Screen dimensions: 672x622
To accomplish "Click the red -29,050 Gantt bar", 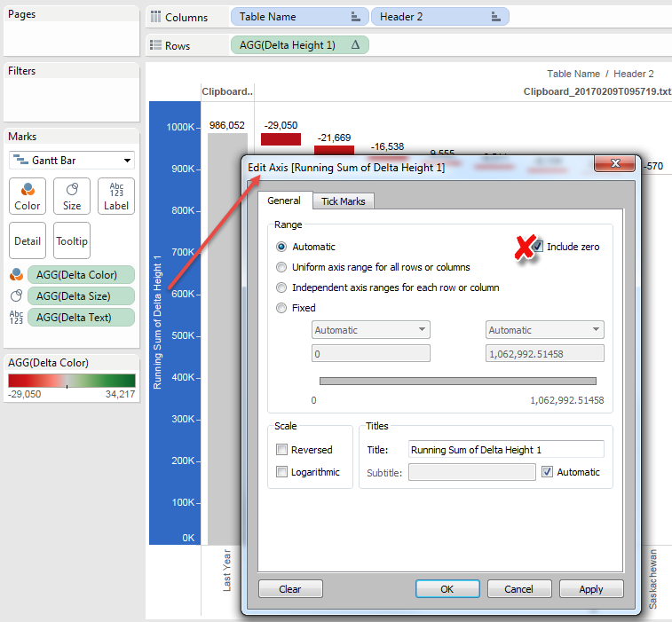I will coord(281,139).
